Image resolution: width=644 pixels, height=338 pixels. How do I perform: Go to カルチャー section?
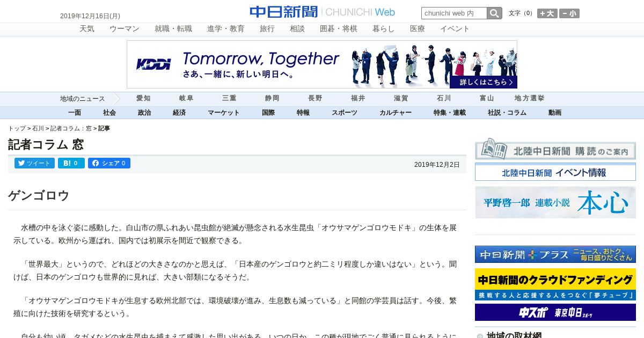tap(396, 113)
